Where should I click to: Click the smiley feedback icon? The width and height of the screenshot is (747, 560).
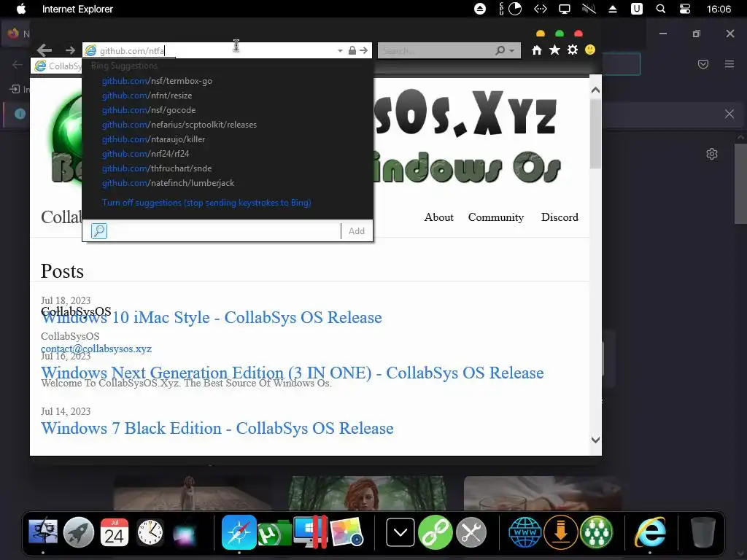590,50
